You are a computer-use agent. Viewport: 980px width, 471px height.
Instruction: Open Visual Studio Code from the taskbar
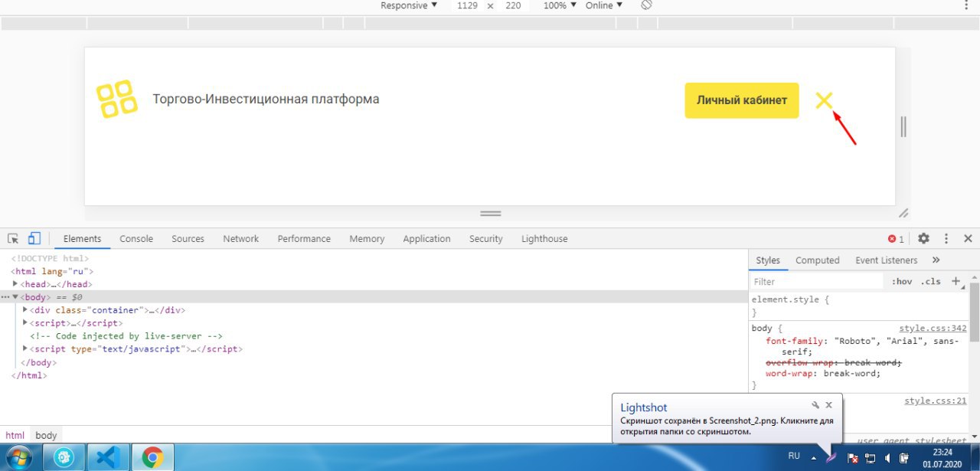(108, 458)
